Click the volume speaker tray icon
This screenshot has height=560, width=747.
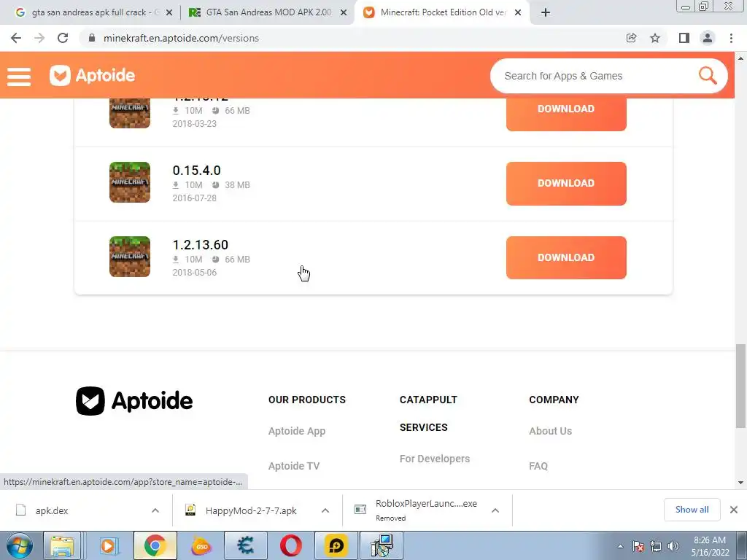point(673,546)
